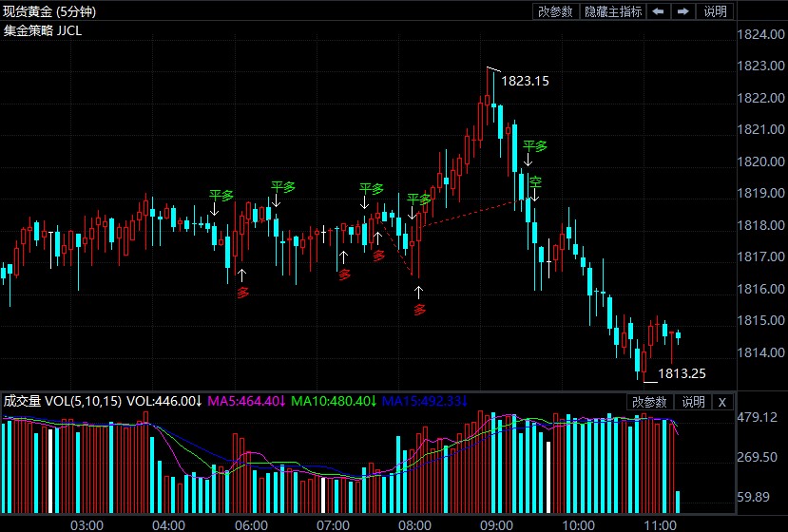
Task: Select the lowest red 多 buy signal arrow
Action: pyautogui.click(x=419, y=309)
